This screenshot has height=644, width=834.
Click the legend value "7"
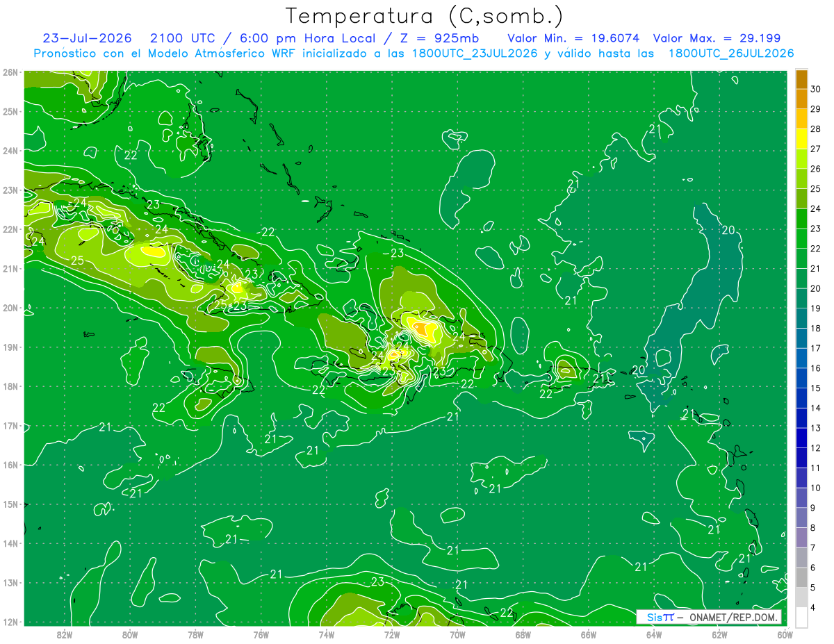pyautogui.click(x=813, y=547)
